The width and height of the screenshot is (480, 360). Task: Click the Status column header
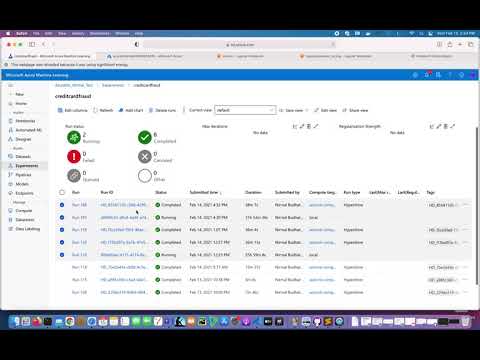point(161,192)
